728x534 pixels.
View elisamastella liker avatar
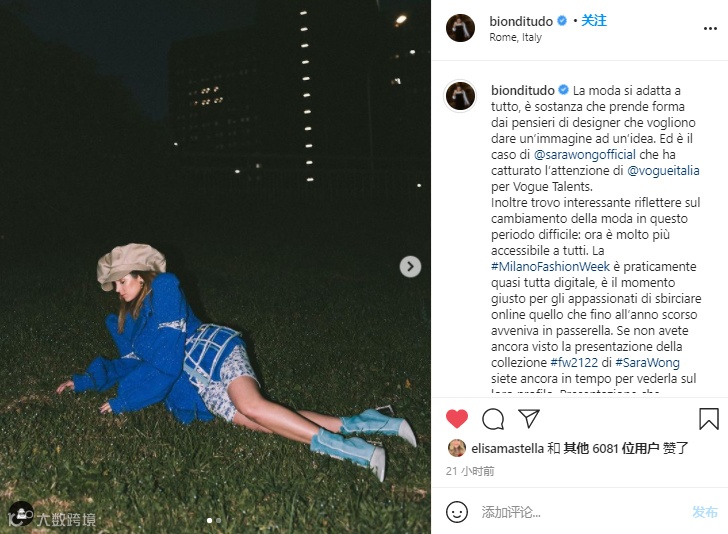457,448
